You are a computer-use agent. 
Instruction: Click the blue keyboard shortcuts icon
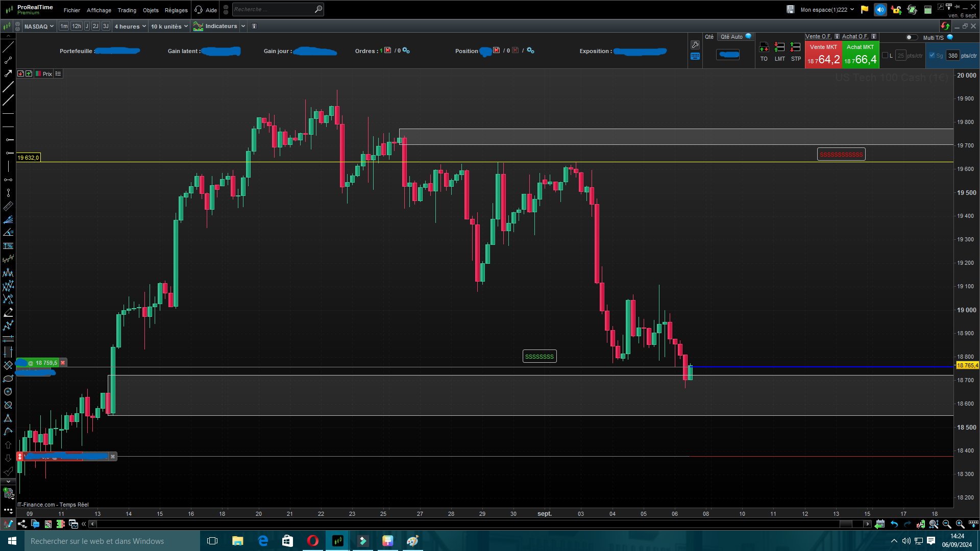point(695,57)
